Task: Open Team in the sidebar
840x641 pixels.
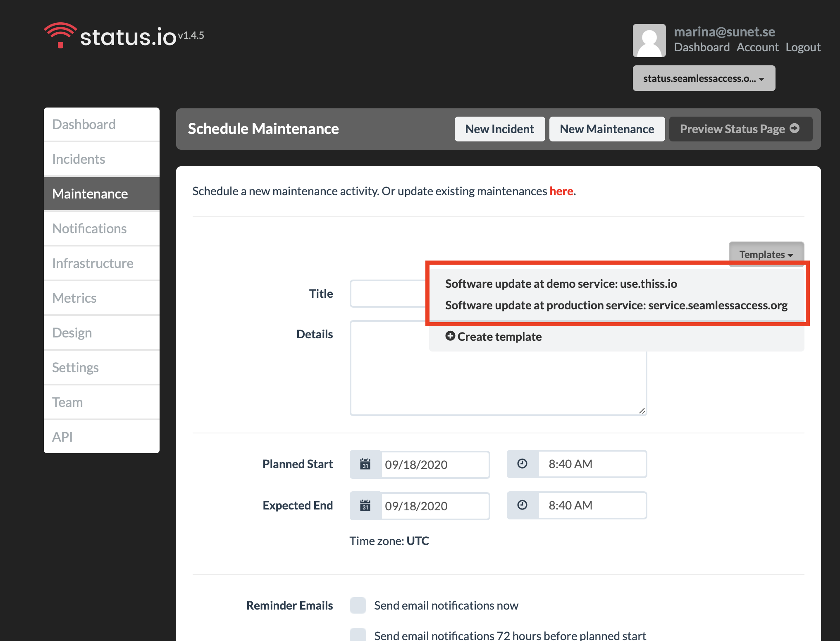Action: (102, 402)
